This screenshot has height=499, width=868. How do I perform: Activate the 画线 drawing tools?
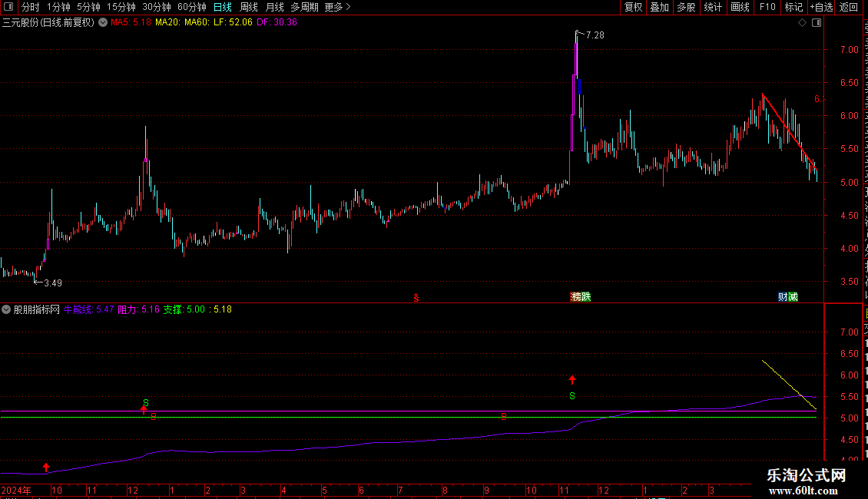[740, 7]
